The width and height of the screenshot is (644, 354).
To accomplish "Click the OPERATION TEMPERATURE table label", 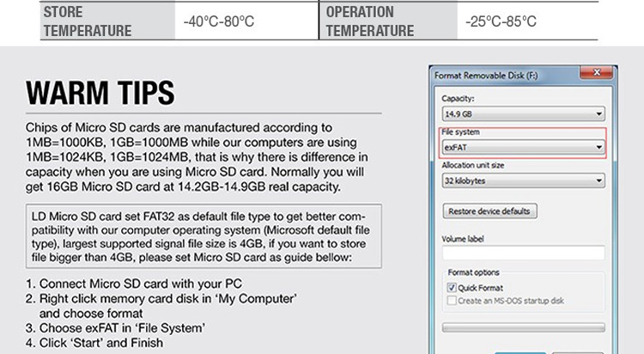I will [370, 21].
